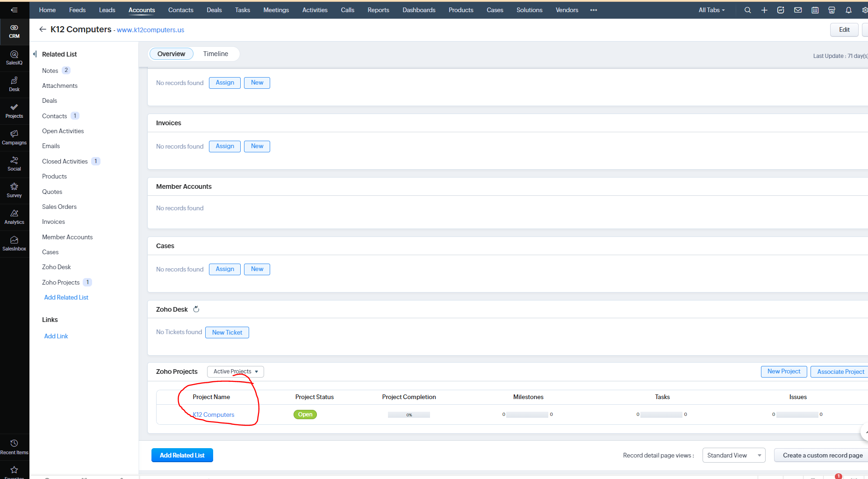The width and height of the screenshot is (868, 479).
Task: Click Assign in the Invoices section
Action: tap(225, 146)
